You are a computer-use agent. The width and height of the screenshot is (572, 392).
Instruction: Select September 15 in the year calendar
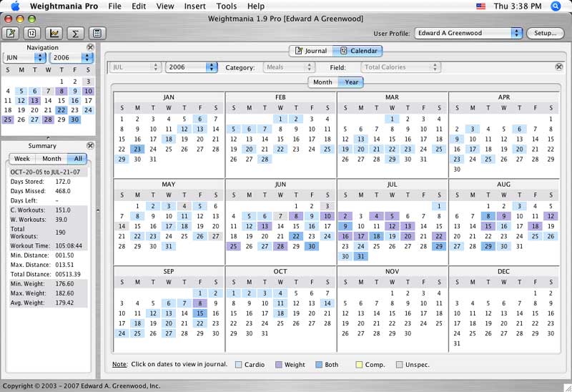tap(200, 313)
